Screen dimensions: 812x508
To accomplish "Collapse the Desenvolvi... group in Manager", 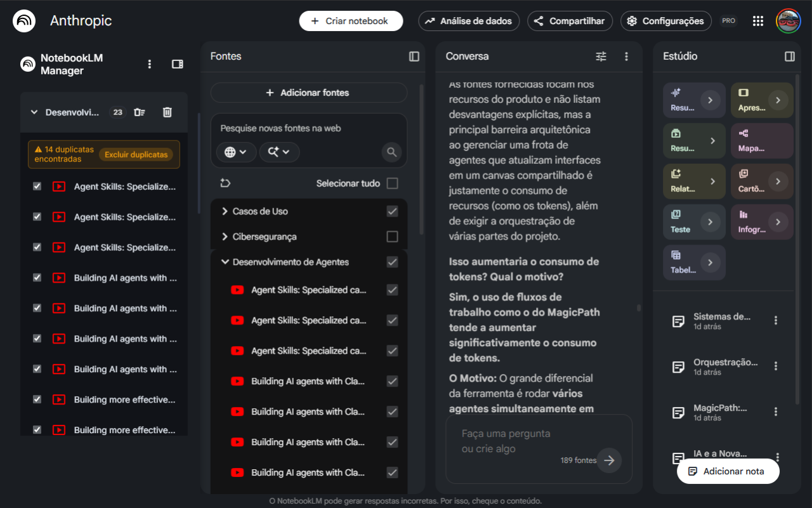I will click(x=34, y=112).
